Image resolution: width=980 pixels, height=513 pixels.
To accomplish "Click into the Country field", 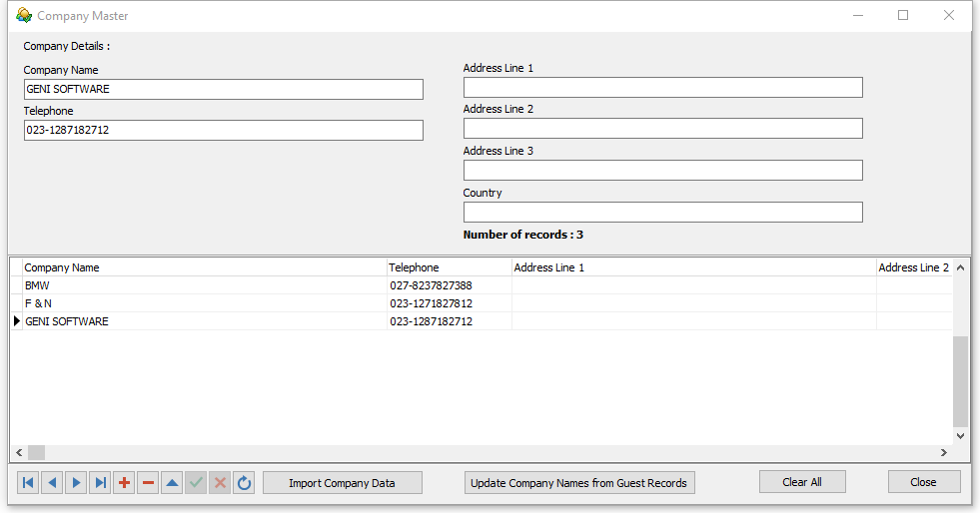I will pos(662,213).
